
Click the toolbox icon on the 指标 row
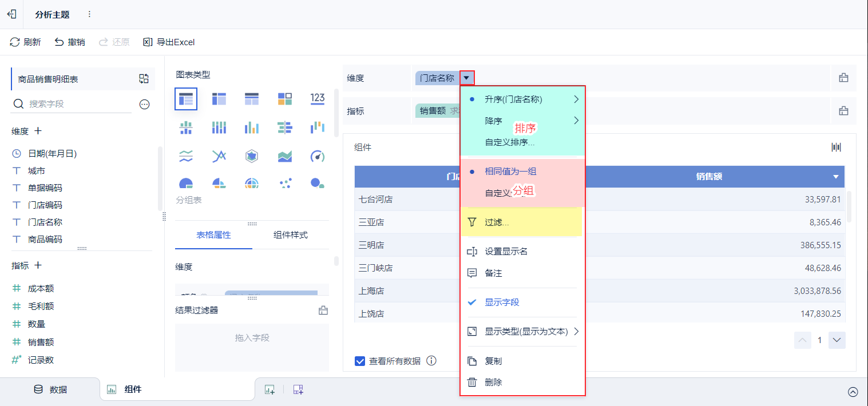(x=843, y=112)
